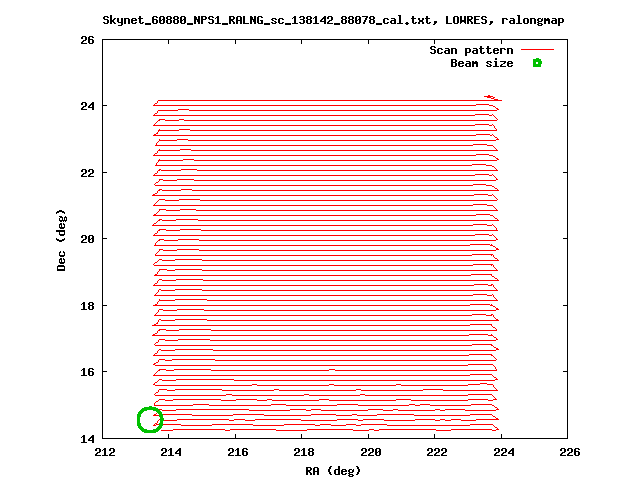Click the y-axis tick label 16
Viewport: 640px width, 480px height.
[x=87, y=372]
